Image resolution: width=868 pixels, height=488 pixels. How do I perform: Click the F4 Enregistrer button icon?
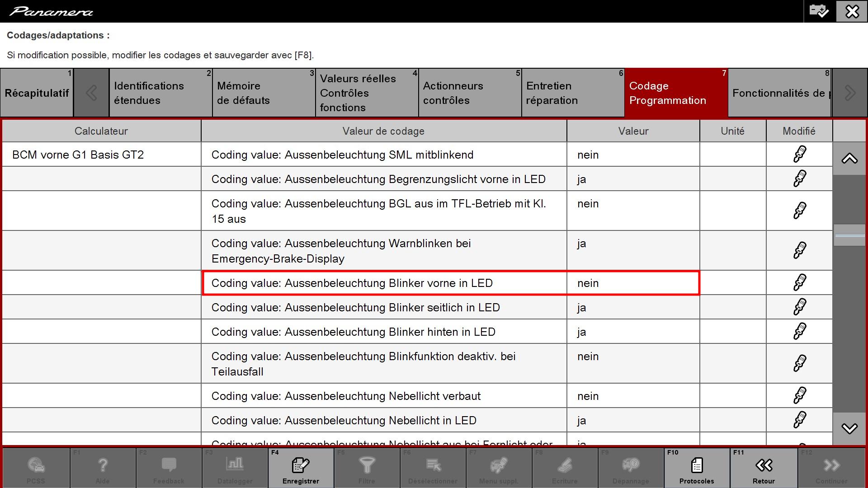[x=301, y=465]
